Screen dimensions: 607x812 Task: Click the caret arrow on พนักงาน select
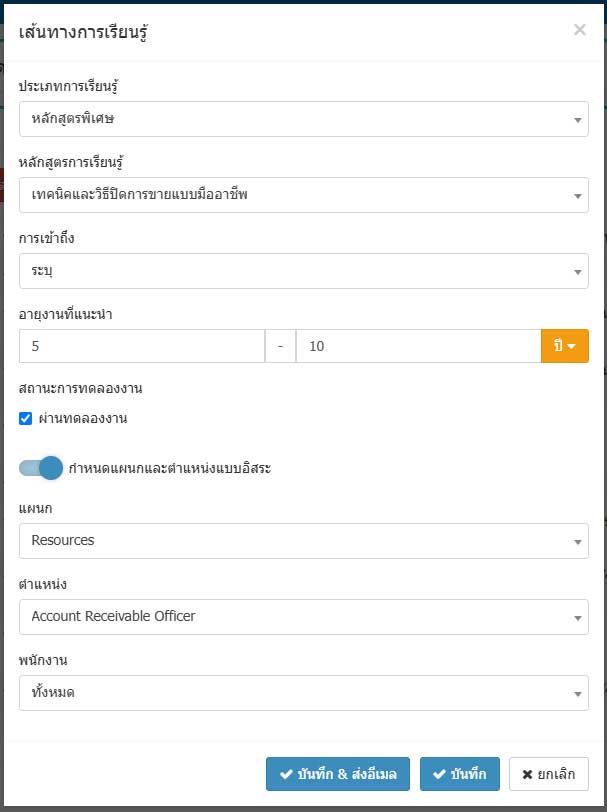click(577, 694)
